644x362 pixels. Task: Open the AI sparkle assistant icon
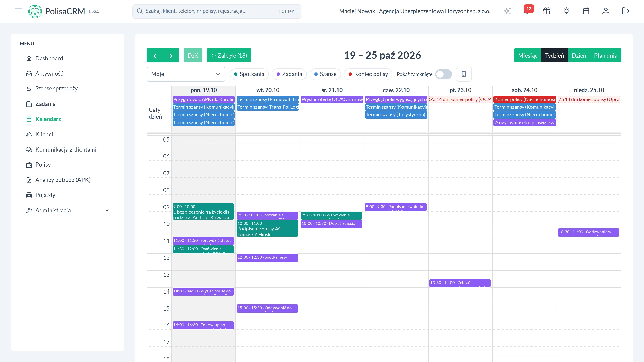[507, 11]
